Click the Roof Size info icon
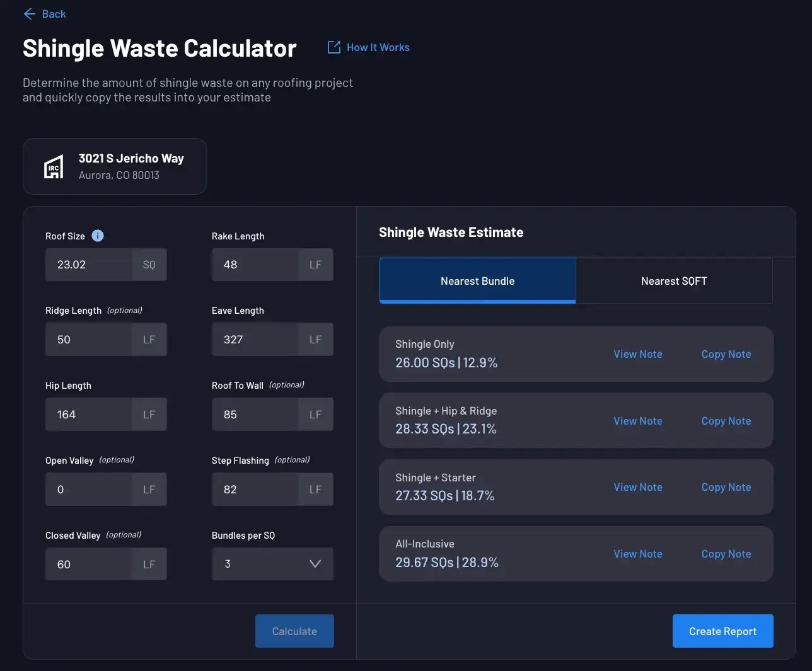Screen dimensions: 812x671 click(x=98, y=236)
